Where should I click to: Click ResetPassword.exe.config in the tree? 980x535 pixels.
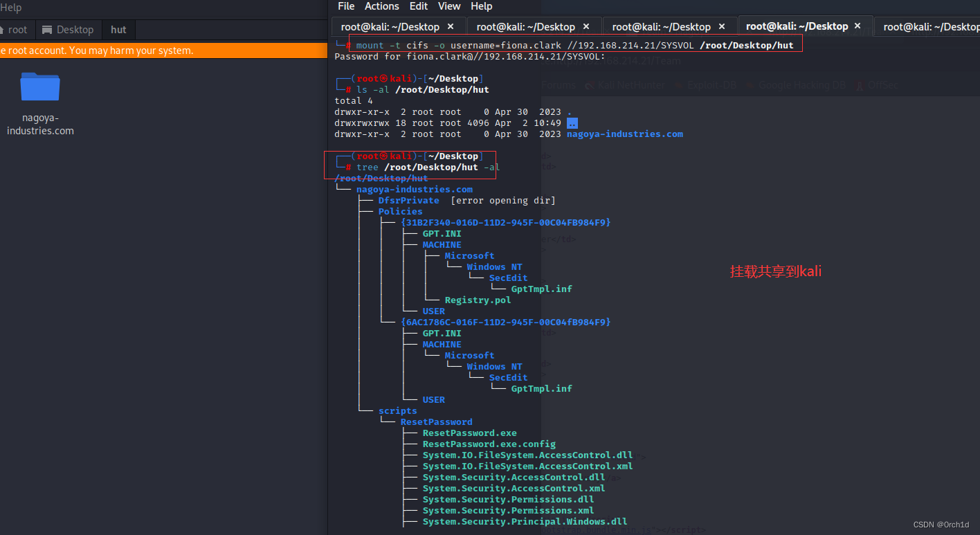[489, 444]
